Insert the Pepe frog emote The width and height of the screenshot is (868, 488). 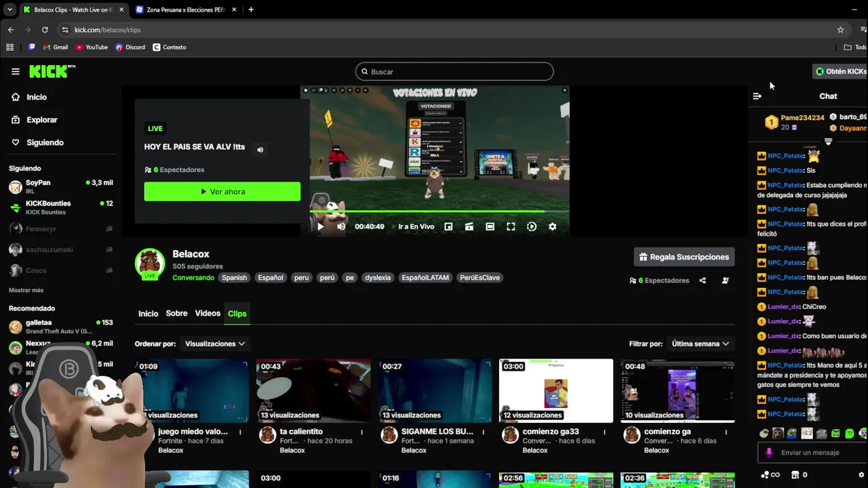click(792, 433)
